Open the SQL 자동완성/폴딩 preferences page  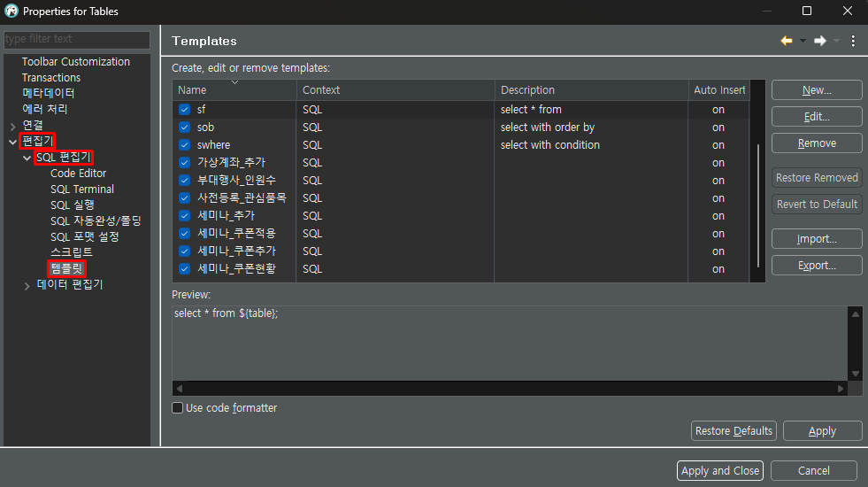pyautogui.click(x=96, y=221)
